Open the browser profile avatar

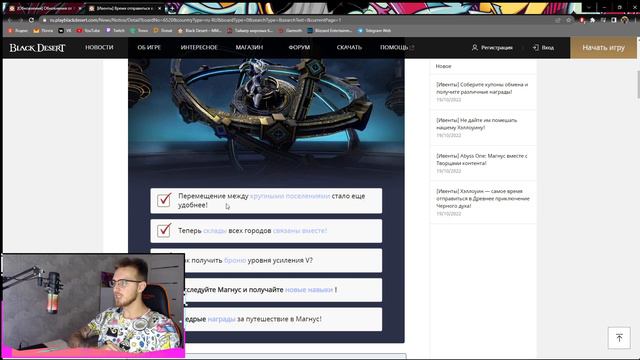click(624, 20)
